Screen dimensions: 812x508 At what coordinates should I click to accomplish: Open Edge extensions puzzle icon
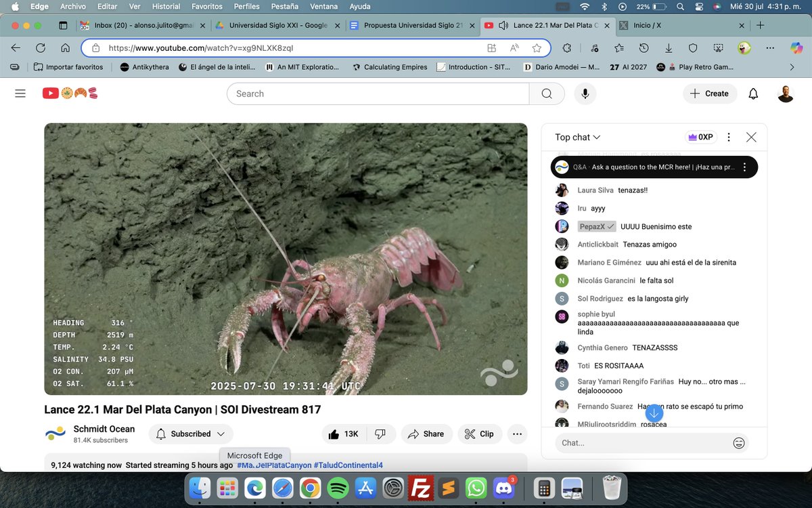click(567, 48)
